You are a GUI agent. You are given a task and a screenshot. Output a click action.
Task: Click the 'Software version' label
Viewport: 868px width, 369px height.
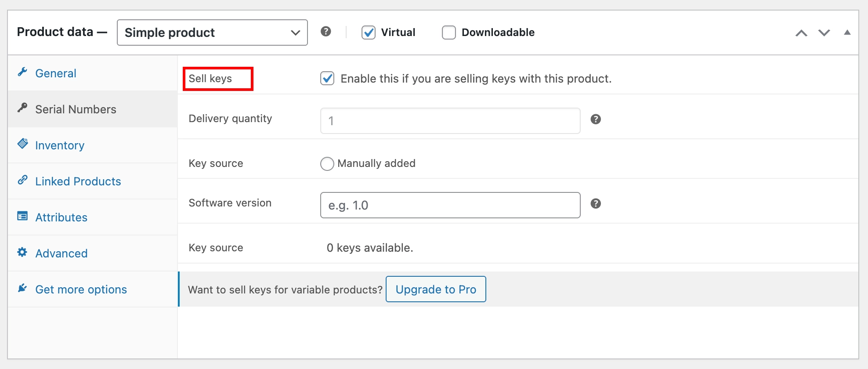coord(230,203)
